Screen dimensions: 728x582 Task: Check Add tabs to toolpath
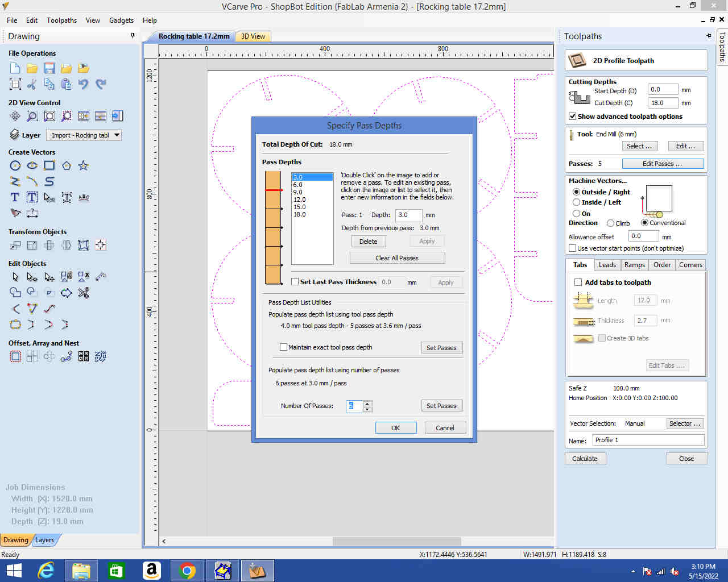(578, 282)
